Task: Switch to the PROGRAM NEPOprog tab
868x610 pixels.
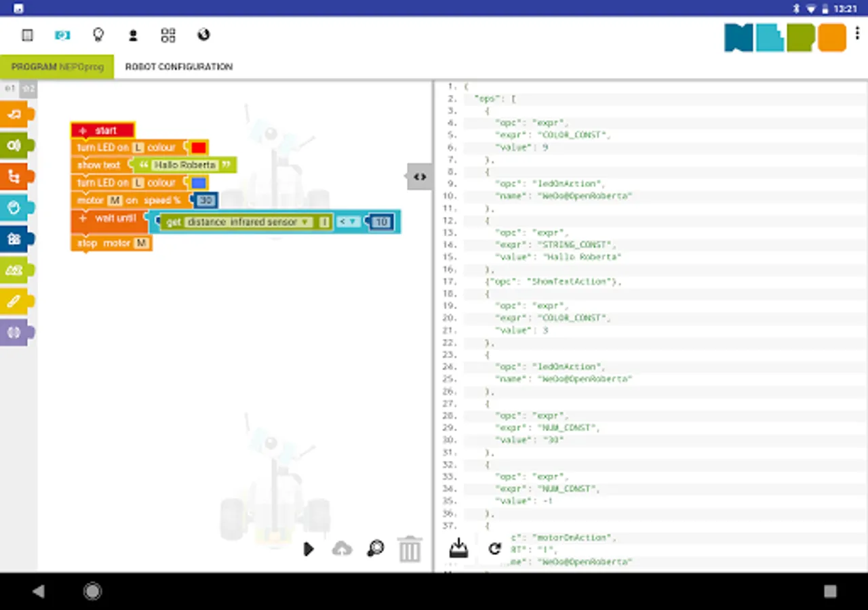Action: point(57,67)
